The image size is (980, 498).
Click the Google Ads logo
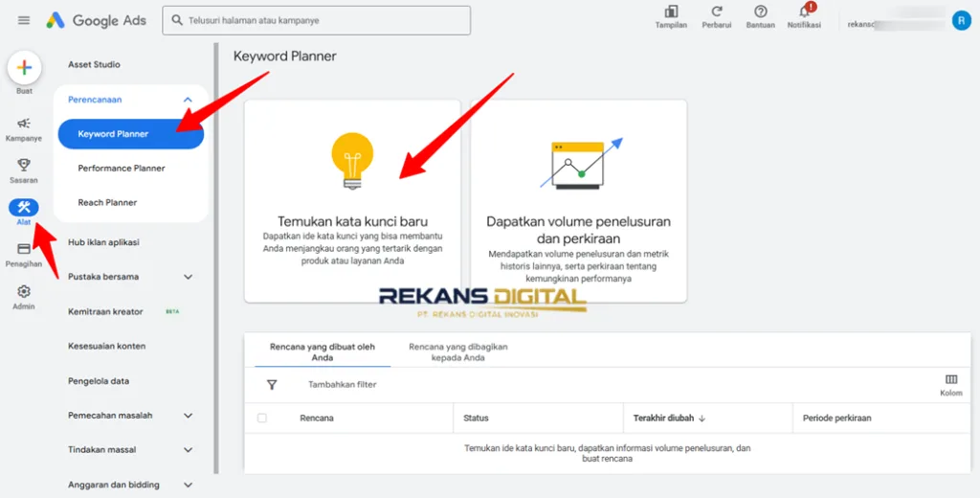pos(97,20)
